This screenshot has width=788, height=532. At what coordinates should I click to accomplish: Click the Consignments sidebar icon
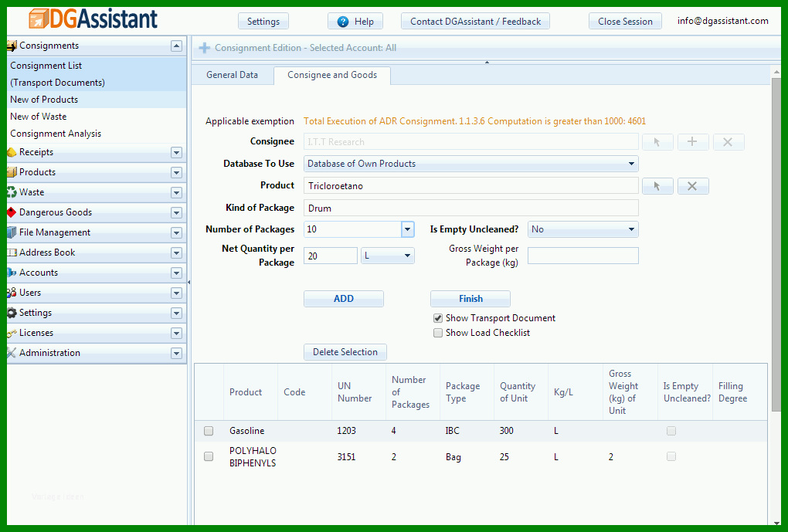12,46
